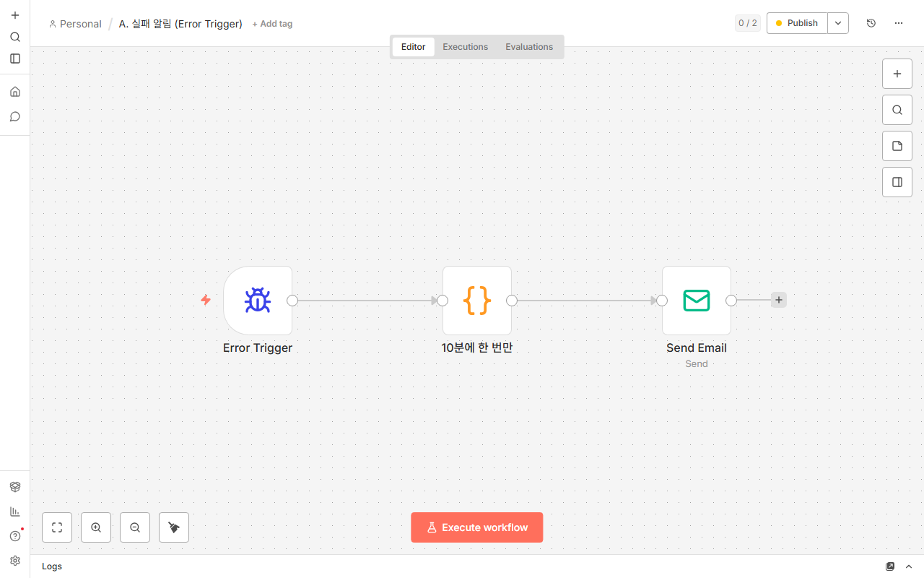
Task: Open the Insights bar chart icon
Action: [15, 512]
